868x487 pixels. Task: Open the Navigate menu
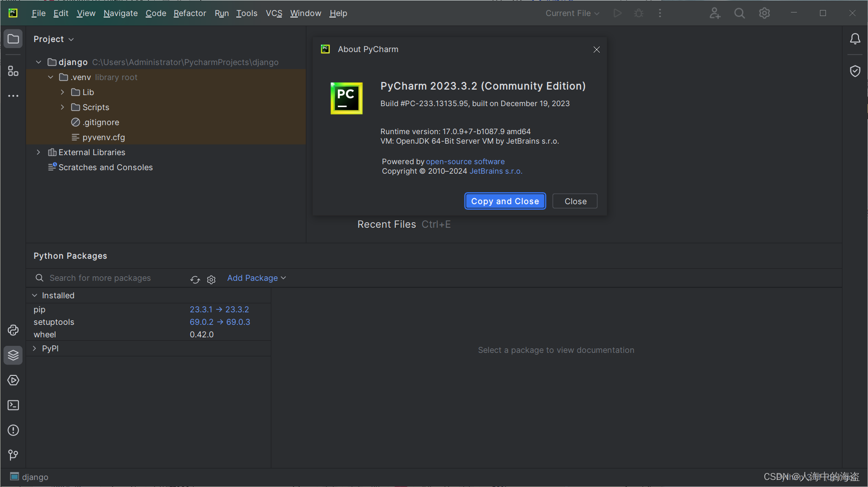[x=121, y=13]
